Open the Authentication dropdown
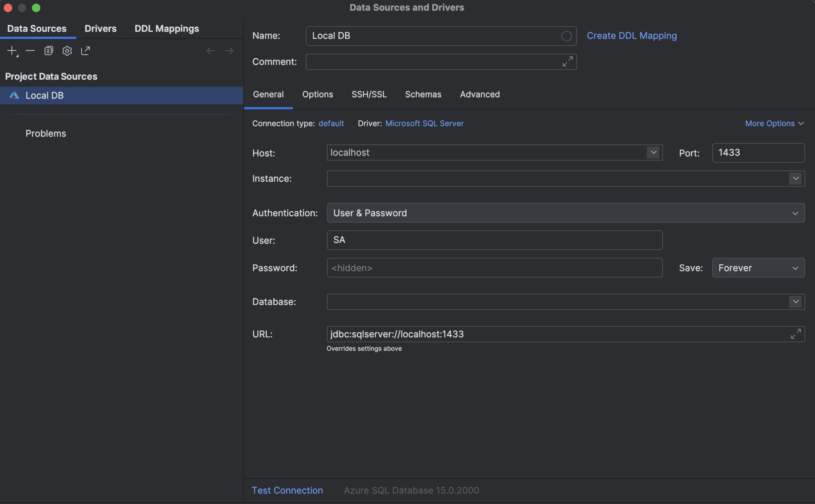 [x=566, y=213]
